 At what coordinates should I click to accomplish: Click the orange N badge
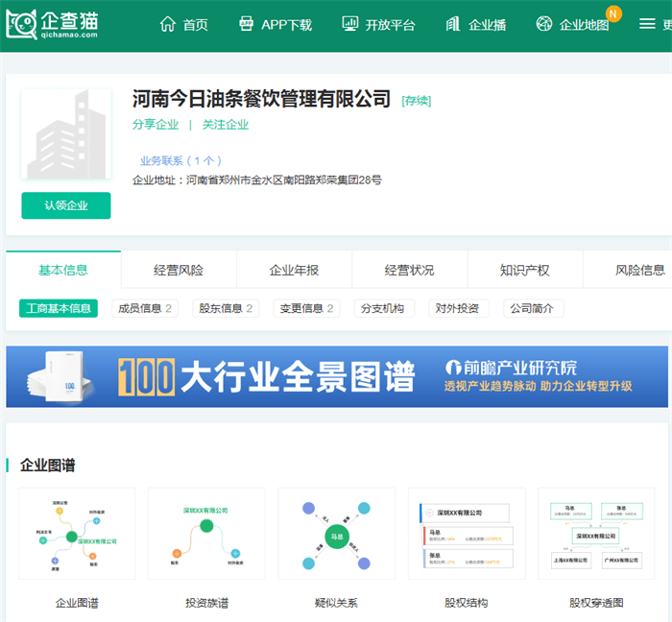[x=613, y=13]
